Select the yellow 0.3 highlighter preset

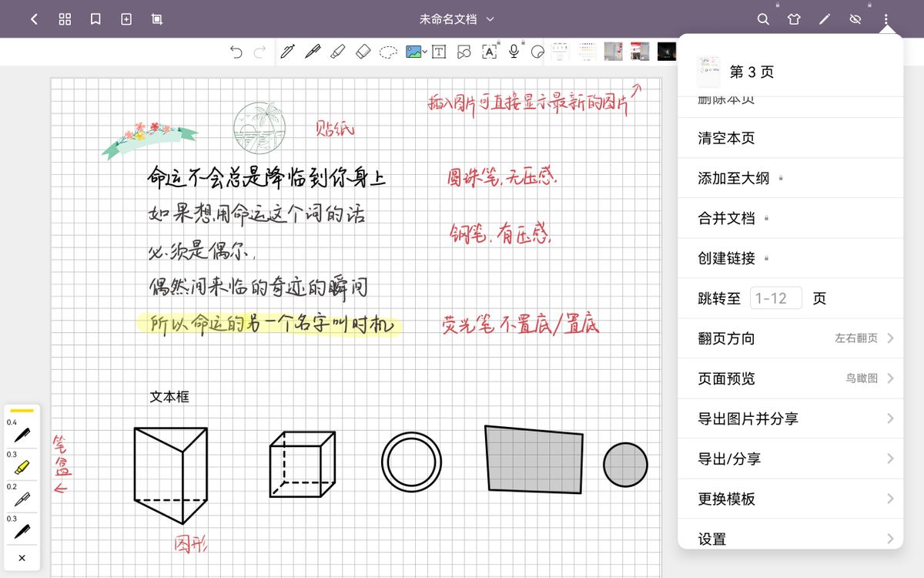[21, 465]
